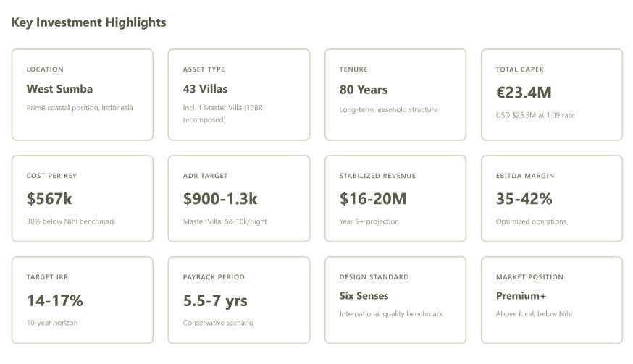This screenshot has height=364, width=633.
Task: Click the '30% below Nihi benchmark' text
Action: point(71,221)
